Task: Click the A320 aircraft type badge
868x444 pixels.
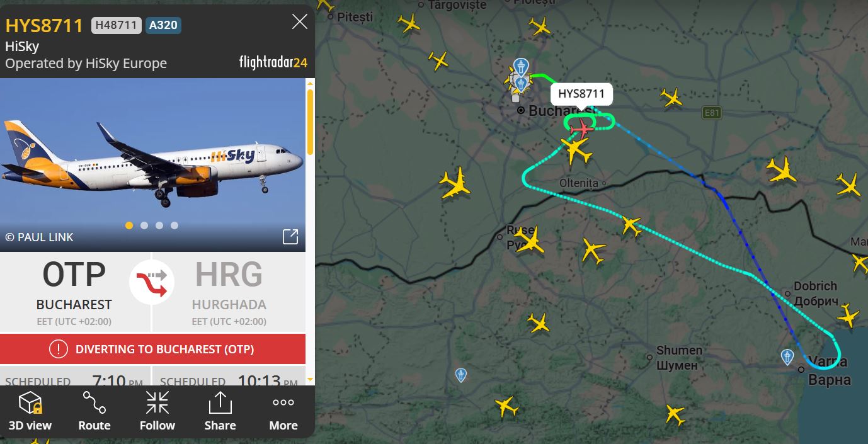Action: [163, 26]
